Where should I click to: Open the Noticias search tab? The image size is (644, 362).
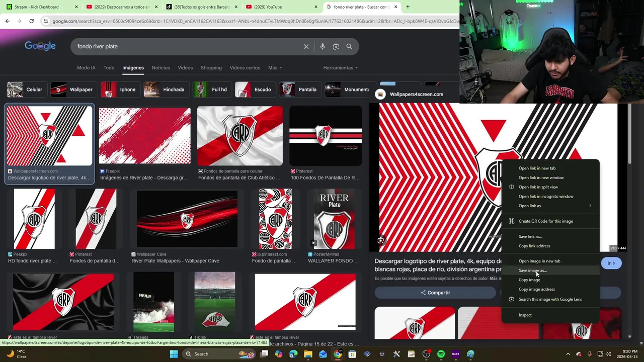pos(161,68)
